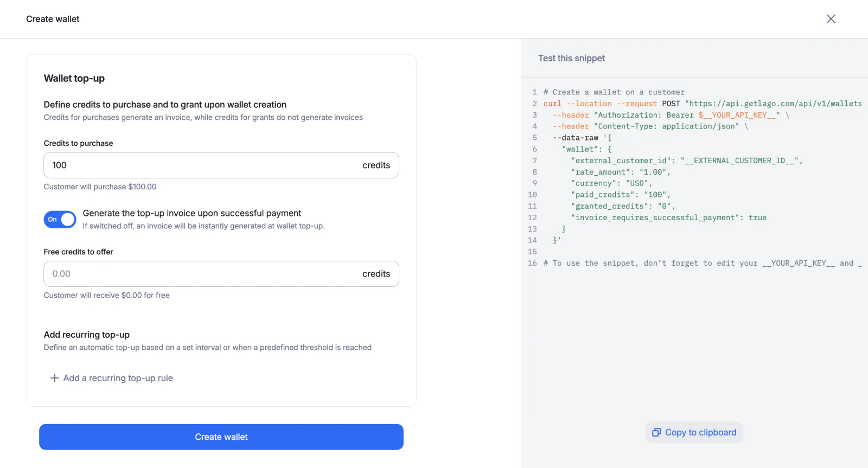Click the 'Define an automatic top-up' description

[x=208, y=348]
